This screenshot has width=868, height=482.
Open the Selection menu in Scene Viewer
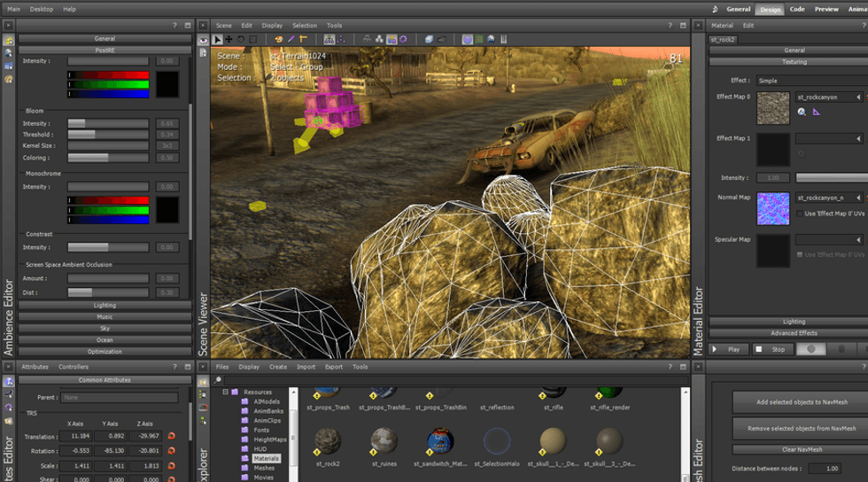(304, 26)
